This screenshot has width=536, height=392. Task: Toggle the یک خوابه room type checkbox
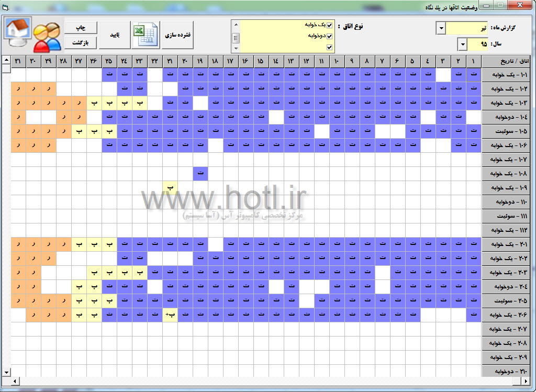click(330, 25)
